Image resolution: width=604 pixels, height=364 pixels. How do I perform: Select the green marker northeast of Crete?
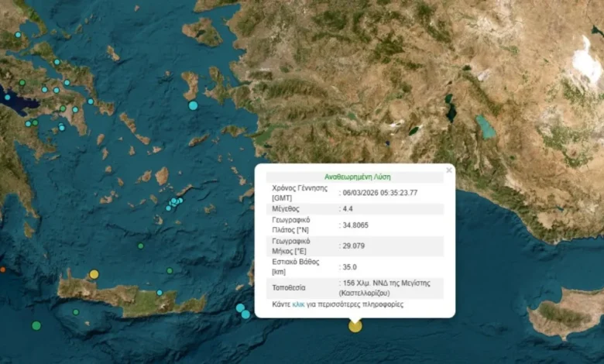pos(170,271)
